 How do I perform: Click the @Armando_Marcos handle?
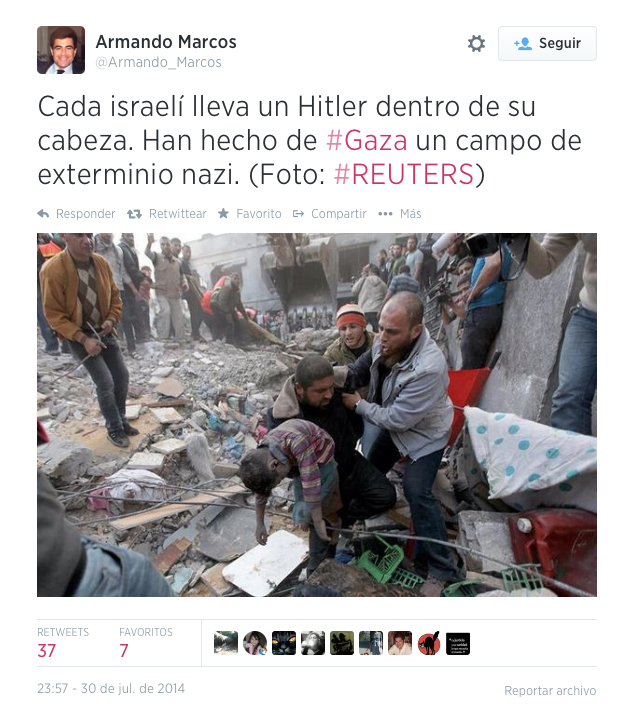[158, 62]
